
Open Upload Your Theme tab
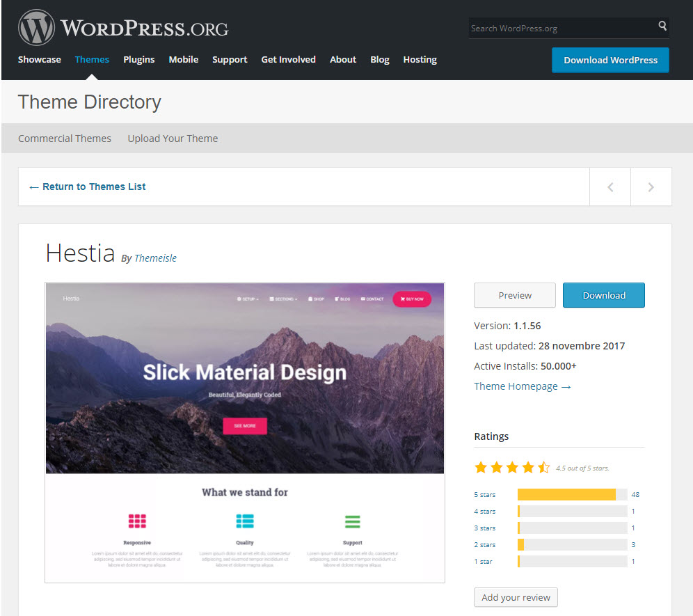[x=173, y=138]
